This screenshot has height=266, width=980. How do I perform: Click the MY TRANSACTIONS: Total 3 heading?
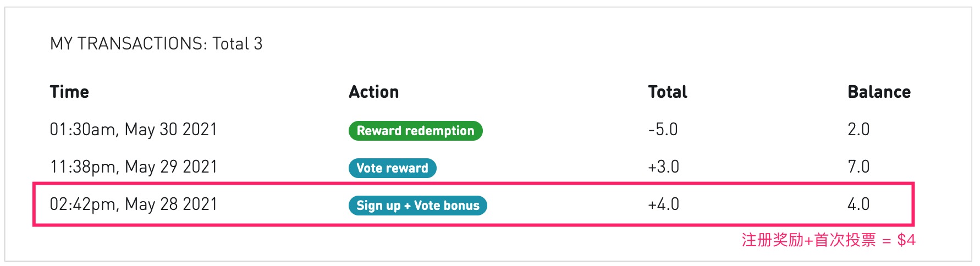(156, 43)
